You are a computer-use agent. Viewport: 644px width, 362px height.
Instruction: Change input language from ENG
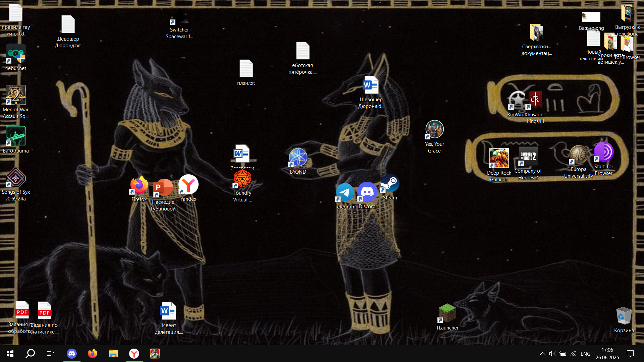tap(585, 354)
